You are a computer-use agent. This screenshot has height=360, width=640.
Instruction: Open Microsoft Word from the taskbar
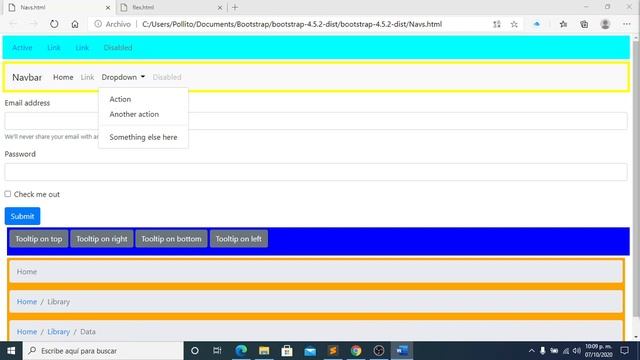click(x=402, y=351)
